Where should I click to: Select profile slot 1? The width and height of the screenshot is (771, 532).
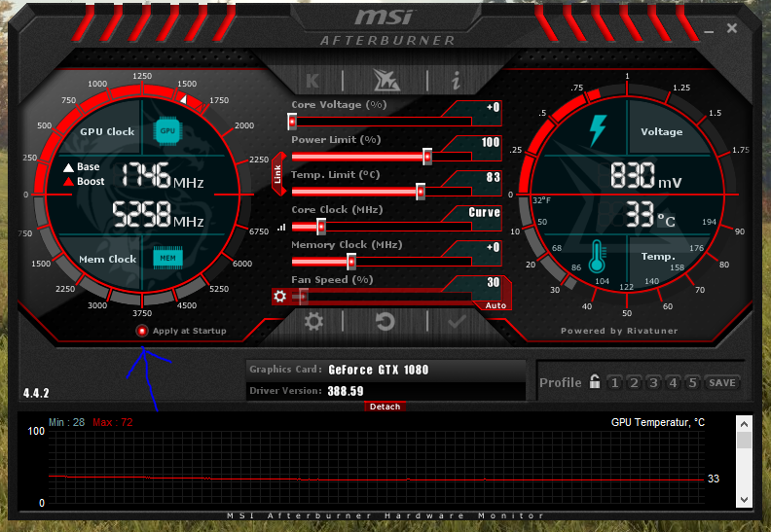click(x=614, y=382)
